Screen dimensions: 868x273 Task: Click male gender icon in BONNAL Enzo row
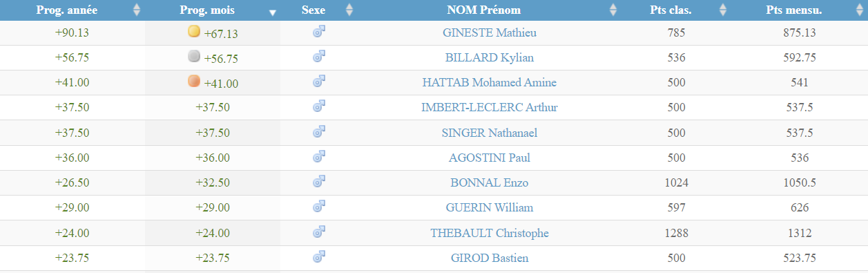click(319, 182)
